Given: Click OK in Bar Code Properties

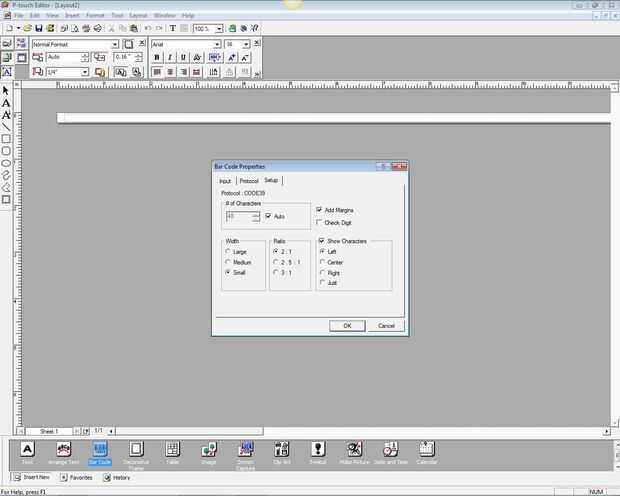Looking at the screenshot, I should coord(347,326).
